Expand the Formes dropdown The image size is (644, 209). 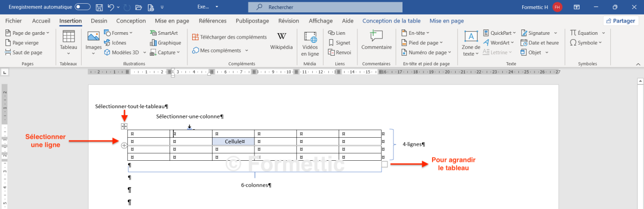tap(116, 33)
